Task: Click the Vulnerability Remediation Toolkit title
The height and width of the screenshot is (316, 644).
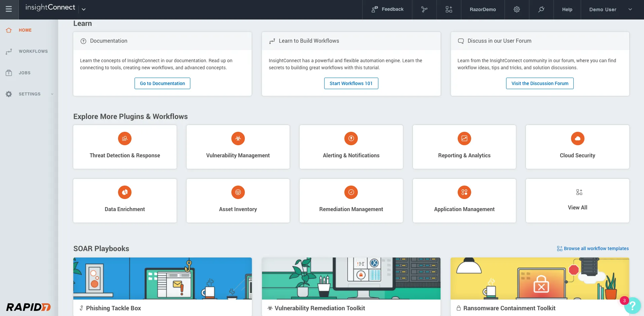Action: coord(320,308)
